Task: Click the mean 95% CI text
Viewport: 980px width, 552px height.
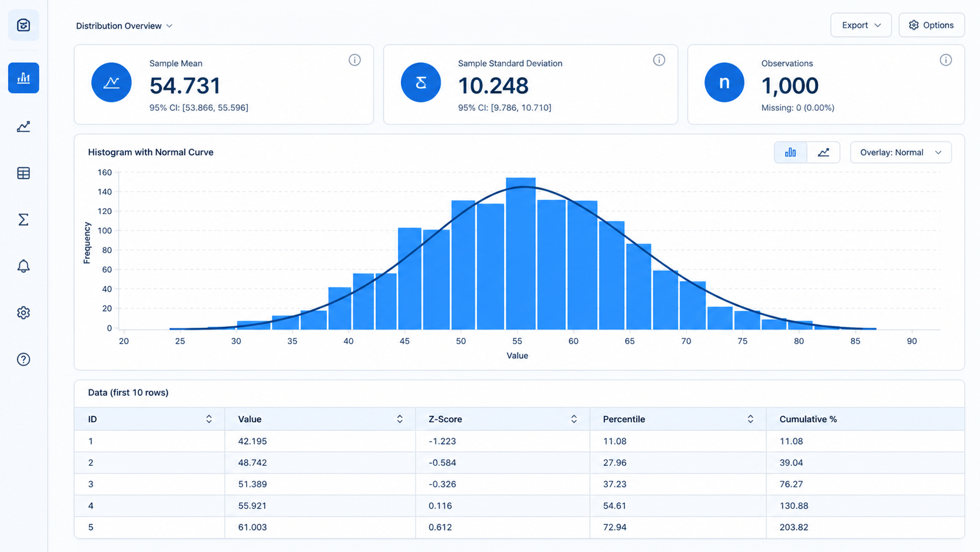Action: [x=199, y=108]
